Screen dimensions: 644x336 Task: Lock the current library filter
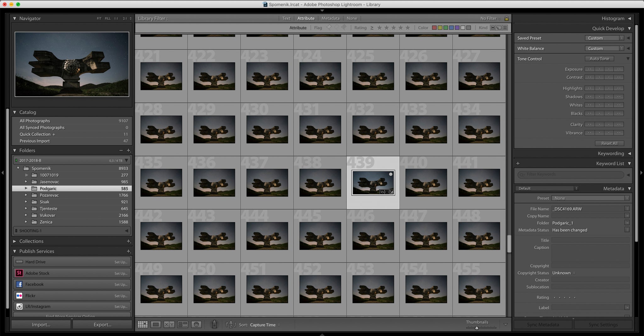click(506, 18)
